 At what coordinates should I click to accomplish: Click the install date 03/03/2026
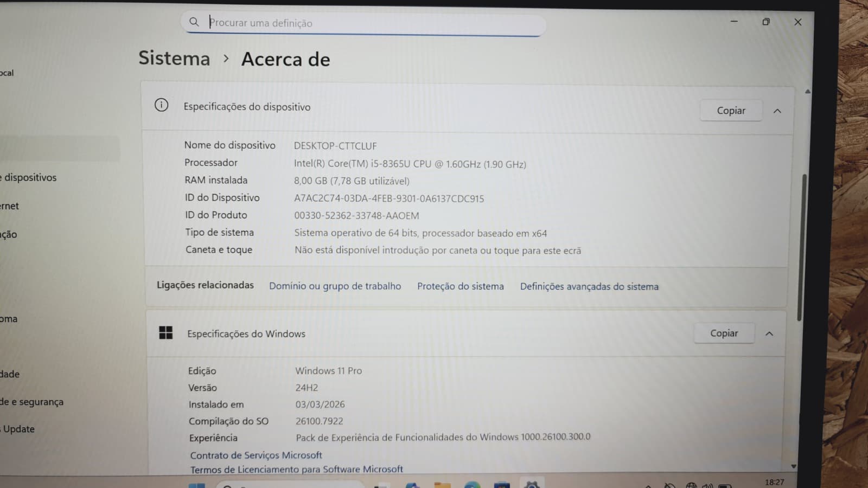[320, 404]
